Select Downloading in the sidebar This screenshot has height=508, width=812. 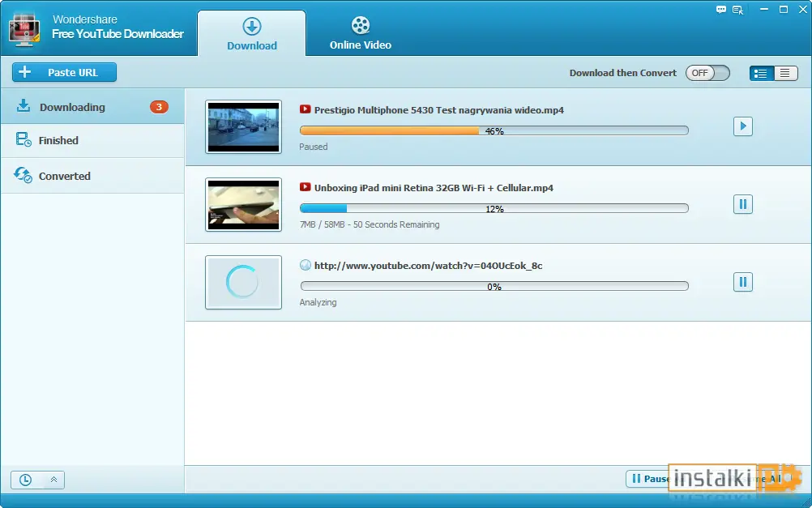tap(92, 107)
